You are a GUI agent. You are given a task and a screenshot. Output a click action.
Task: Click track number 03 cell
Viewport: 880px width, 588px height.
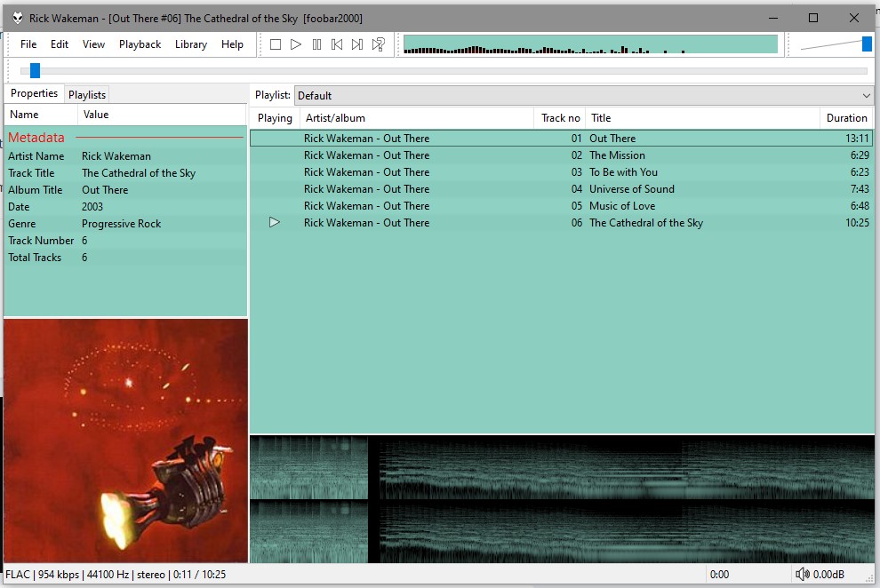[576, 172]
